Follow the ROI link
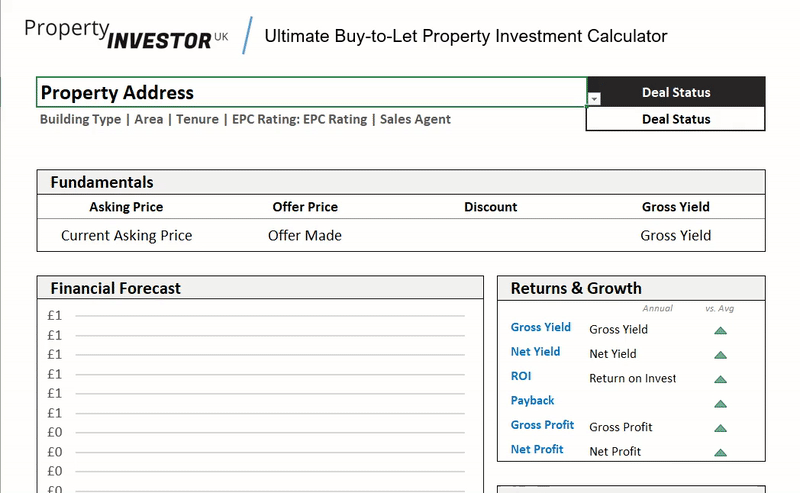The width and height of the screenshot is (800, 493). (521, 376)
